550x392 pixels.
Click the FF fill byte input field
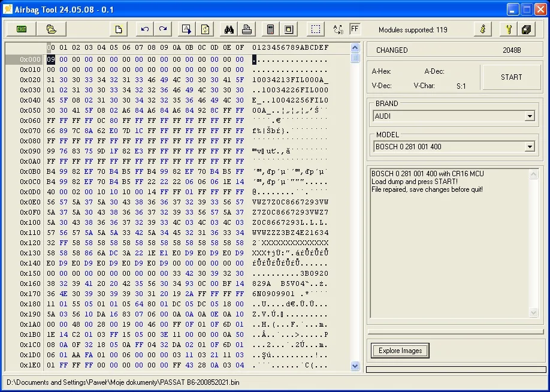tap(353, 28)
